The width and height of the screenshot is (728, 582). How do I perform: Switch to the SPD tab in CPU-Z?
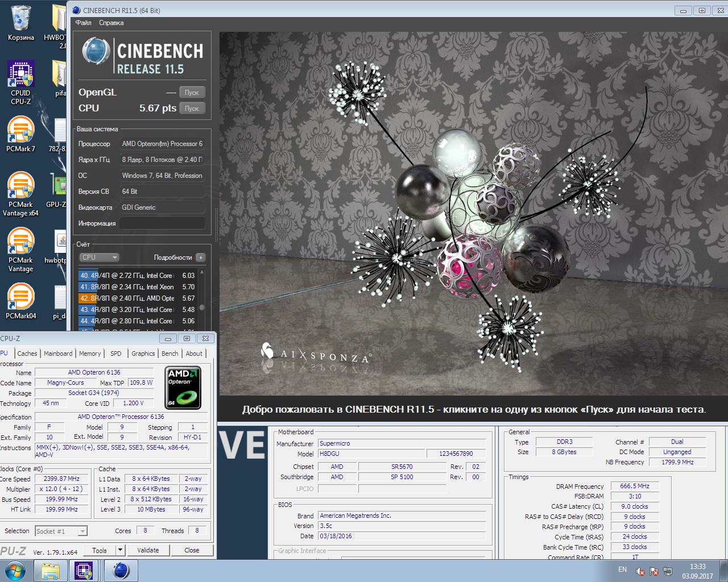pyautogui.click(x=116, y=354)
